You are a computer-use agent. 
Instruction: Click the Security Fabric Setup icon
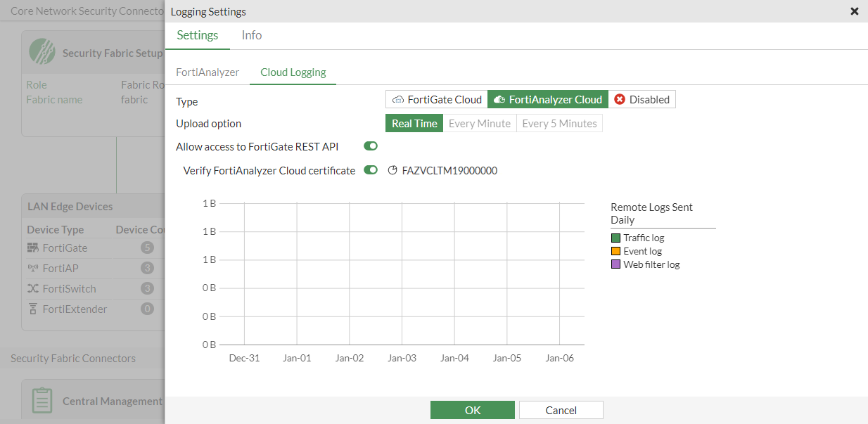[x=42, y=51]
